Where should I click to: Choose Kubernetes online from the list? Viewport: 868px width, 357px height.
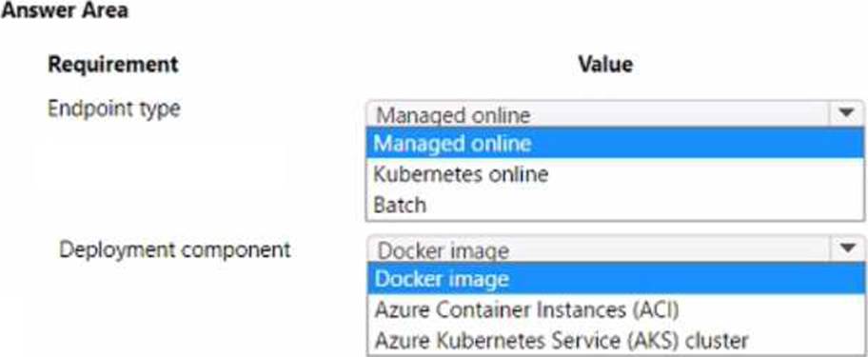pos(615,174)
